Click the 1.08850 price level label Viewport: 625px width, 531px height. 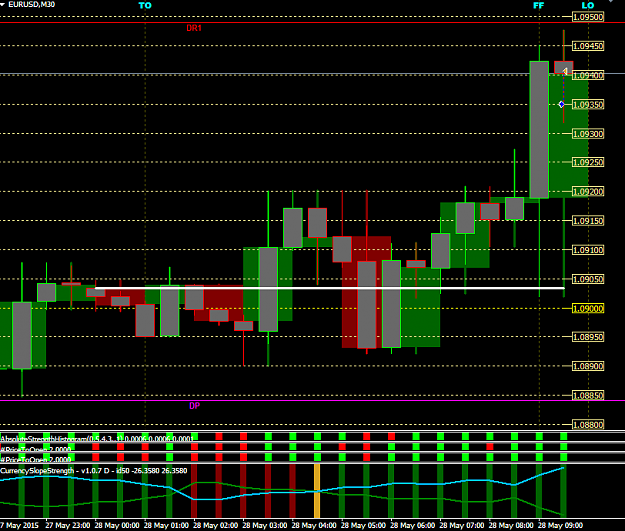tap(588, 396)
